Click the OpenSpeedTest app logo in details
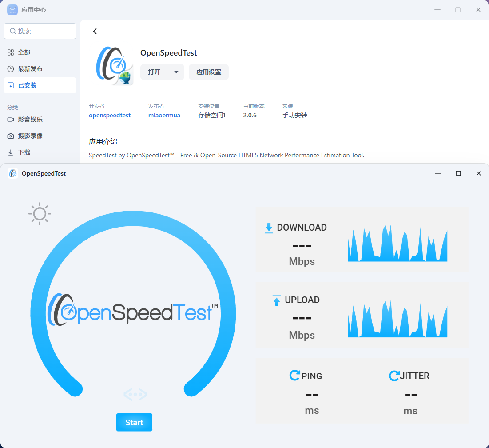 [x=115, y=66]
